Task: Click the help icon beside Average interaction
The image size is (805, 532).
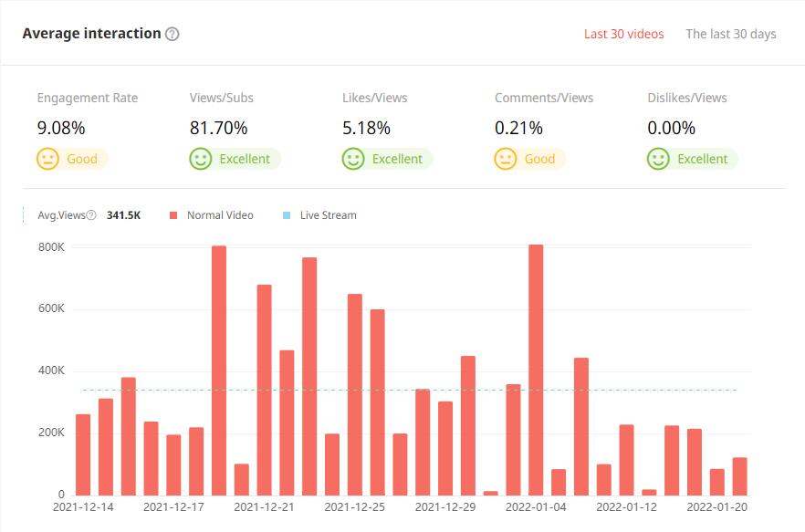Action: (172, 34)
